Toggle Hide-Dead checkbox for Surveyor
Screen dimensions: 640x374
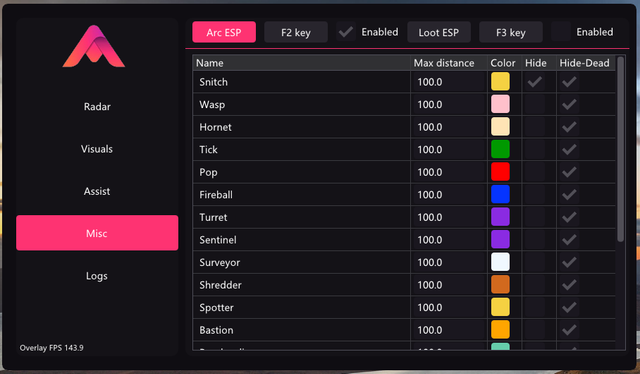[569, 262]
